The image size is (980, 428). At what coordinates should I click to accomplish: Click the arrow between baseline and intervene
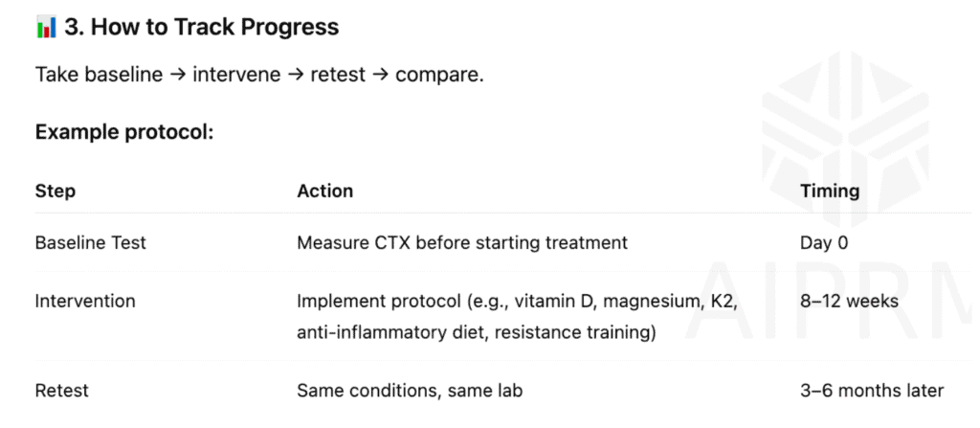coord(177,75)
